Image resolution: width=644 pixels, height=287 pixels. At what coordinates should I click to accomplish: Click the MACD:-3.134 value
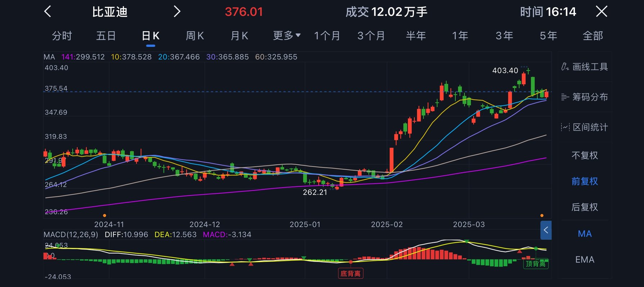tap(227, 235)
